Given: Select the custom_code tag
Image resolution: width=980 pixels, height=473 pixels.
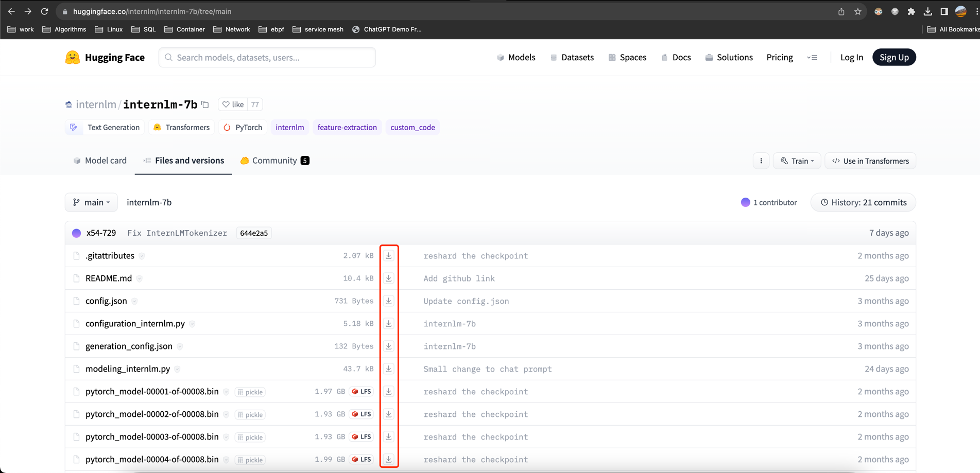Looking at the screenshot, I should 412,127.
